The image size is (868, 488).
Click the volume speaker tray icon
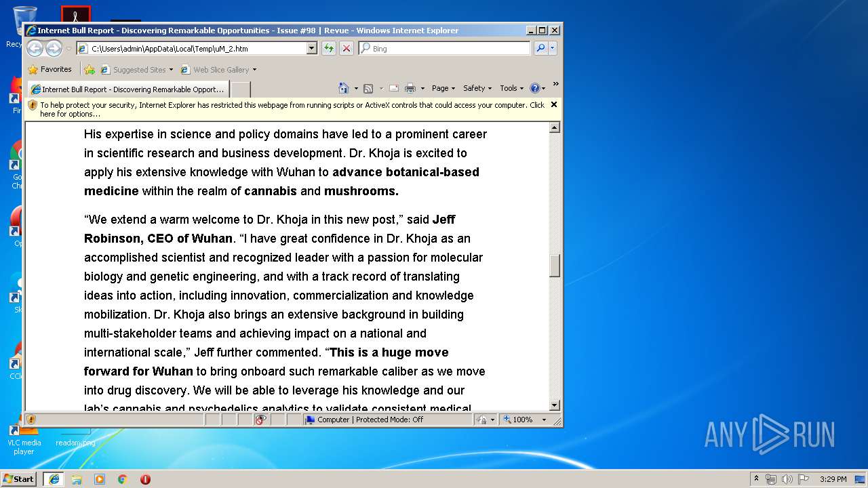787,479
